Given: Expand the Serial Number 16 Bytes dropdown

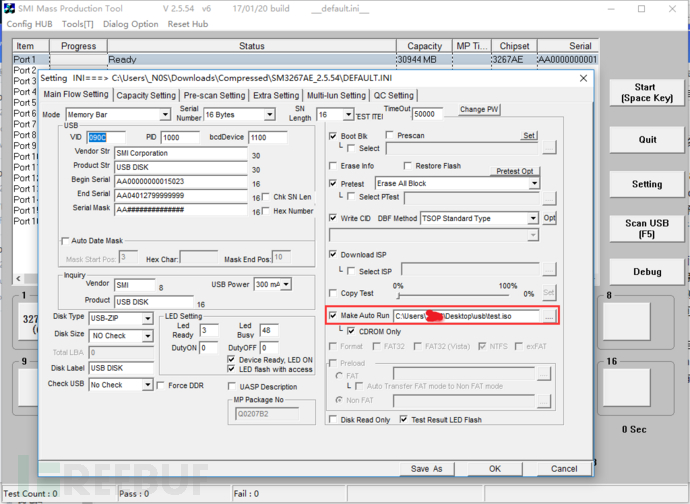Looking at the screenshot, I should (269, 115).
